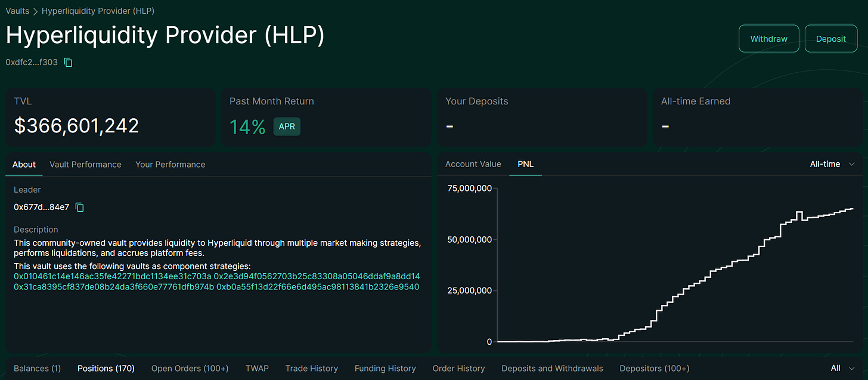Toggle the APR badge
This screenshot has width=868, height=380.
pos(287,126)
